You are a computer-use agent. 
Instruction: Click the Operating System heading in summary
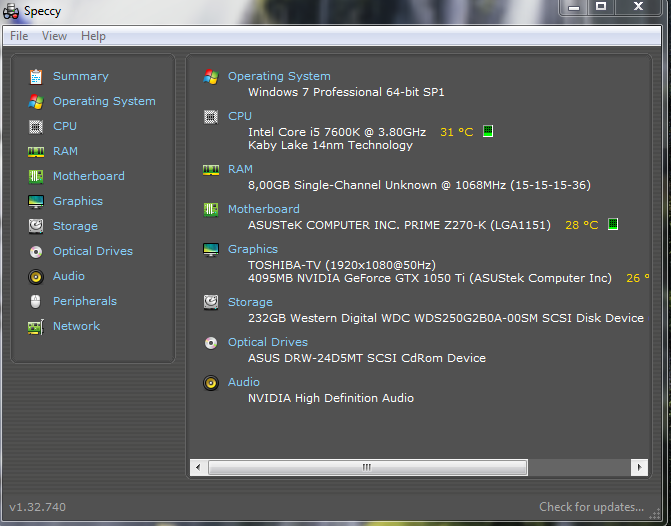click(x=279, y=76)
